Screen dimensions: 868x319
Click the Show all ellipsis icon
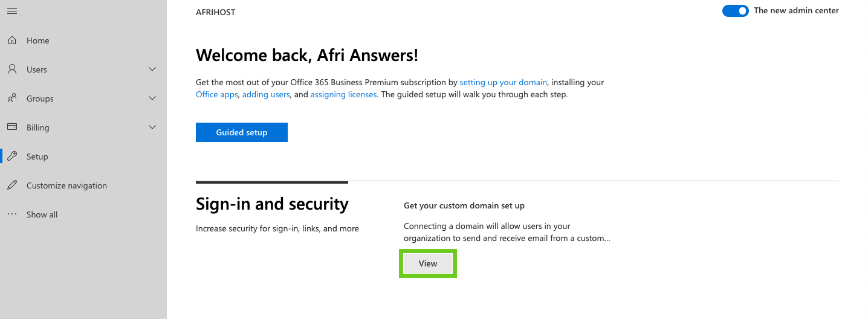click(x=12, y=214)
